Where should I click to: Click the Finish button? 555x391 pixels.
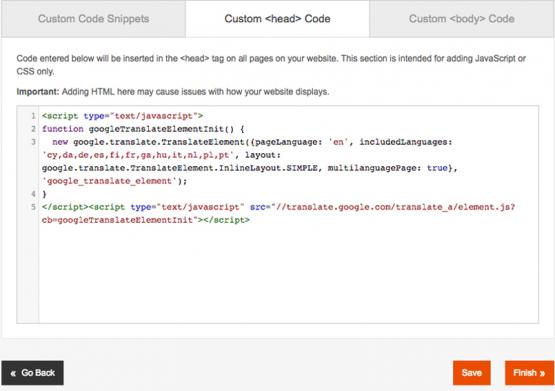(x=529, y=373)
